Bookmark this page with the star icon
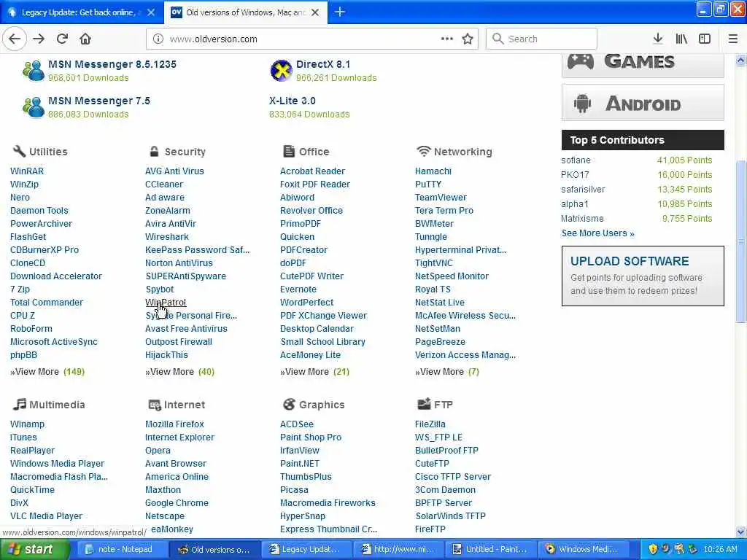Screen dimensions: 747x560 coord(468,39)
